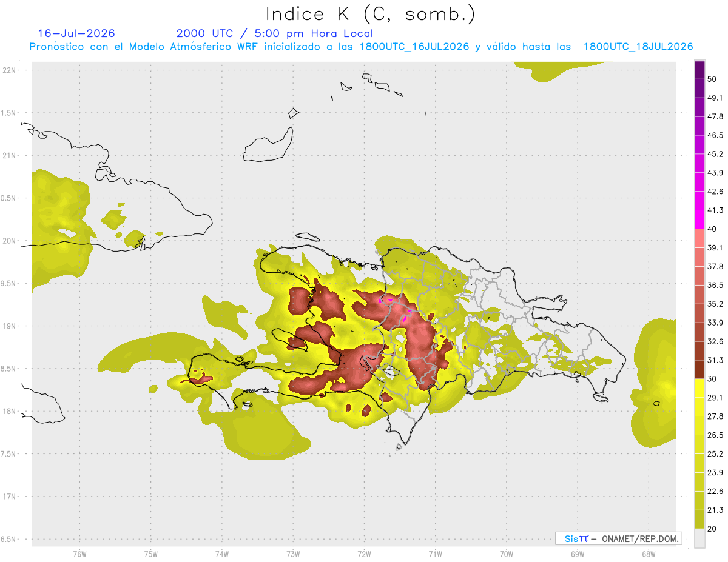Select the bright magenta swatch between 40 and 41.3
Screen dimensions: 728x562
click(x=699, y=219)
